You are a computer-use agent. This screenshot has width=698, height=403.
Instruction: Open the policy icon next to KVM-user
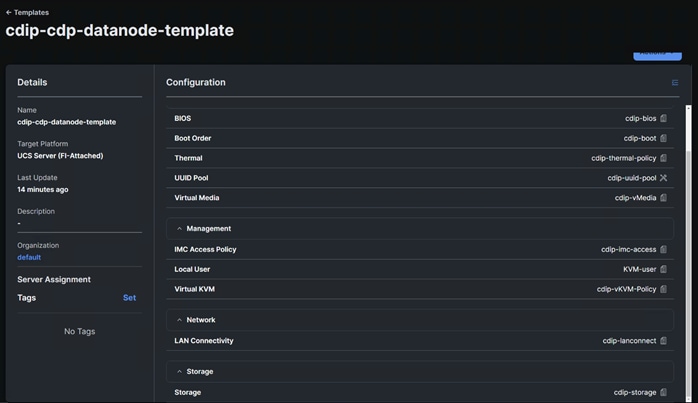point(663,269)
